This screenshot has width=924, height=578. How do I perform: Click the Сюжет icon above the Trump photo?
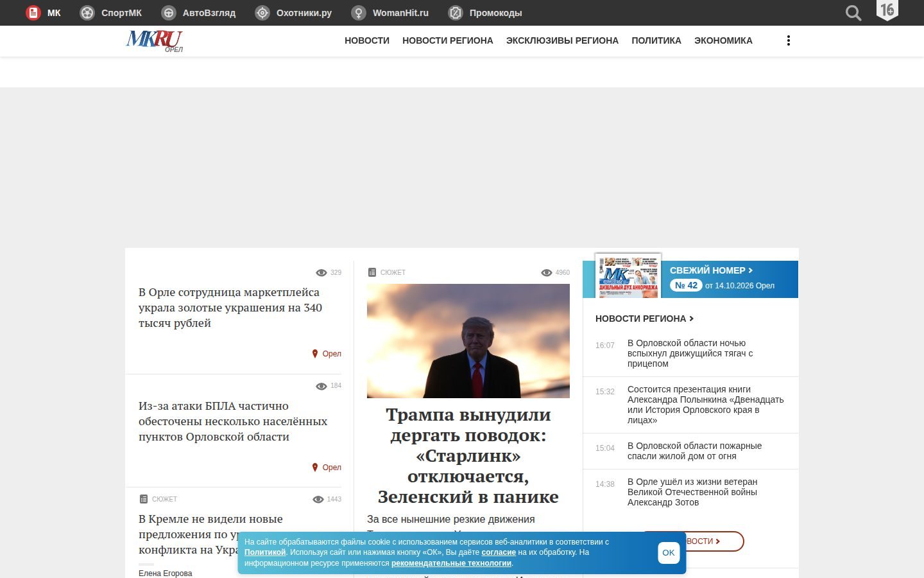(372, 272)
